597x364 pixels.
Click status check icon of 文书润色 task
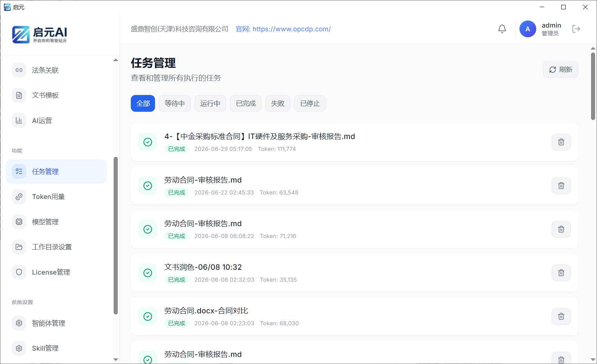(148, 273)
